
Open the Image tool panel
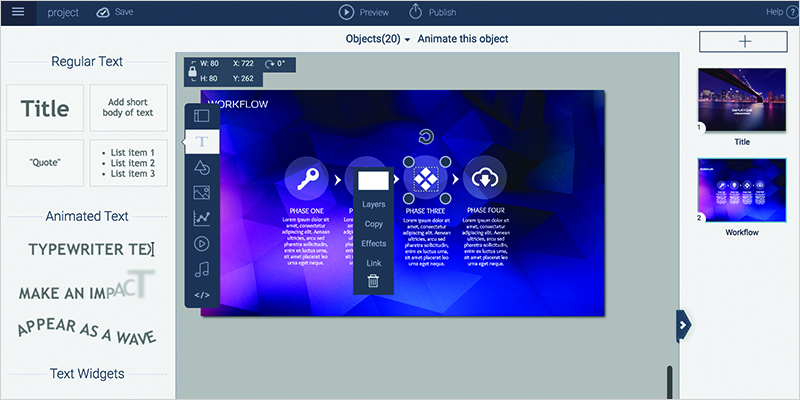201,192
